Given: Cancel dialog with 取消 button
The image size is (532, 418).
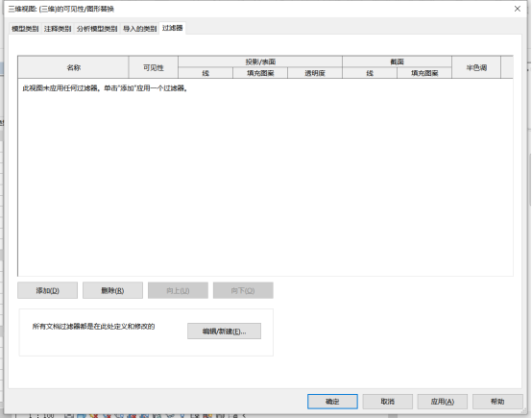Looking at the screenshot, I should click(x=387, y=402).
